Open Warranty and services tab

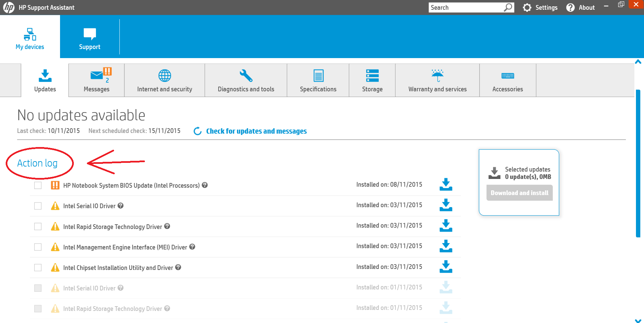pyautogui.click(x=437, y=81)
